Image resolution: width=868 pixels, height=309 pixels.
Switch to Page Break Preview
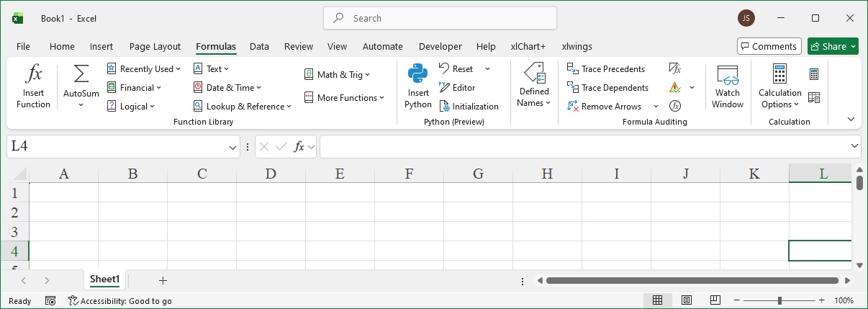coord(715,300)
